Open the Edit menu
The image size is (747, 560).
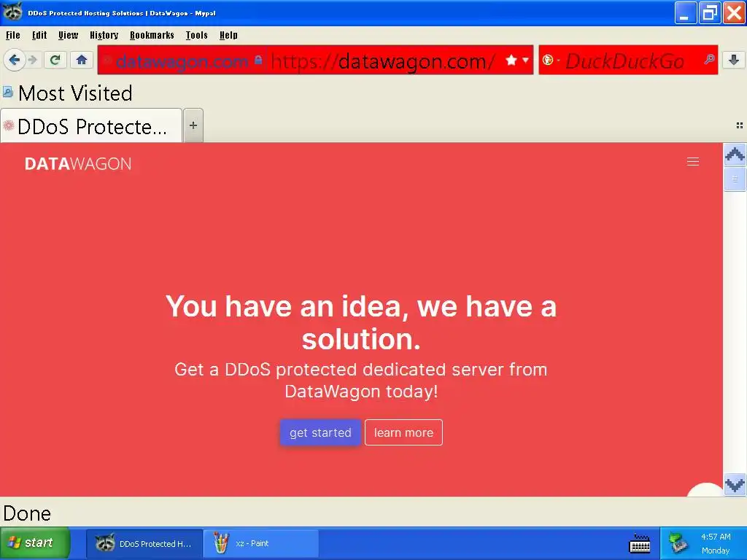[x=39, y=35]
